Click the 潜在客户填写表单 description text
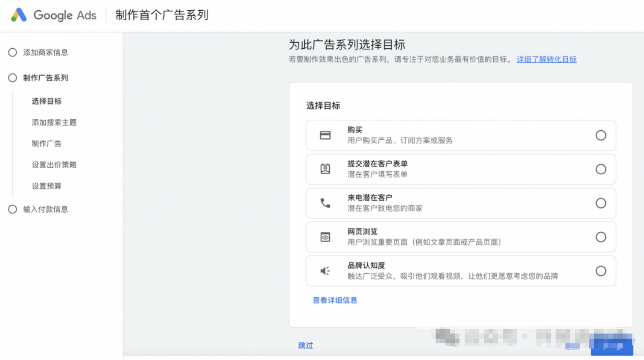 [x=378, y=174]
